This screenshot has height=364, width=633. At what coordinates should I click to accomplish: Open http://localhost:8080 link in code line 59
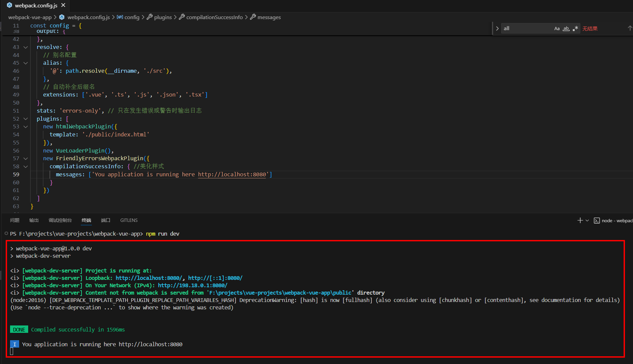[232, 175]
